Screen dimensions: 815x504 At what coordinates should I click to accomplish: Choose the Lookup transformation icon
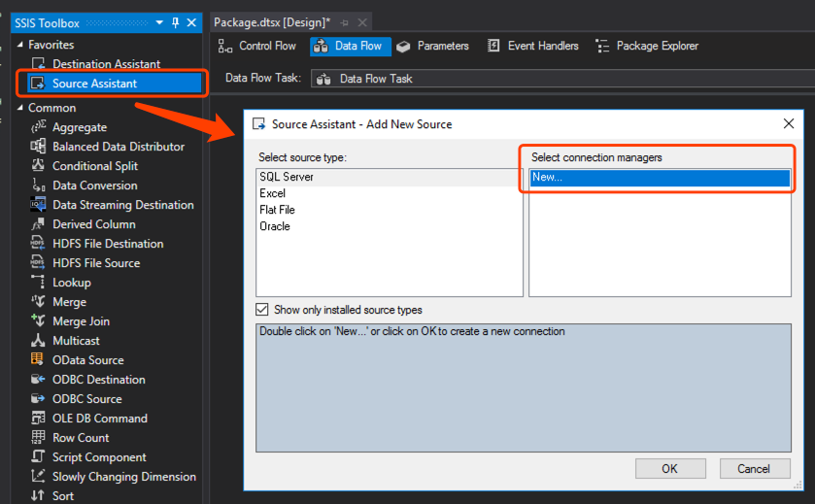pyautogui.click(x=38, y=283)
